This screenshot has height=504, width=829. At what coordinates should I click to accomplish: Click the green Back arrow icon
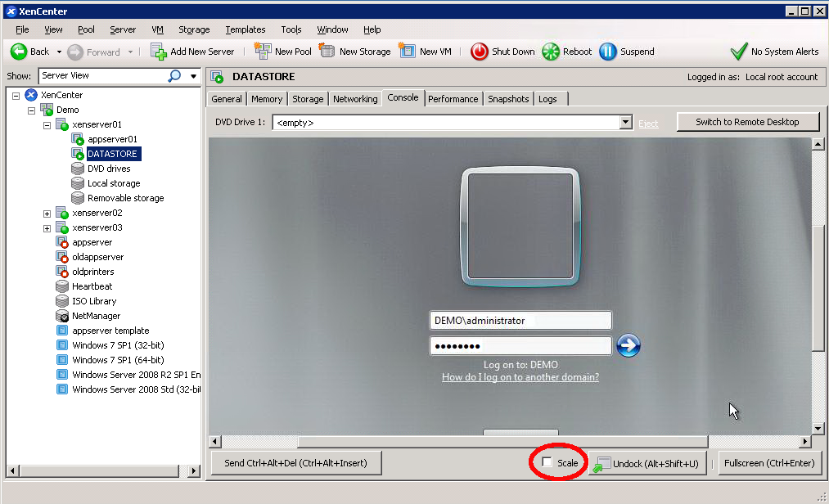(x=19, y=52)
